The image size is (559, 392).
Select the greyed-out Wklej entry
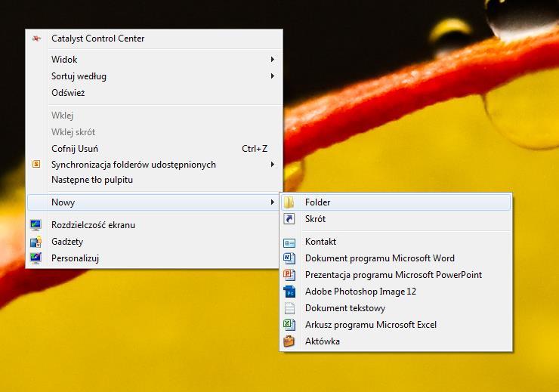[154, 115]
